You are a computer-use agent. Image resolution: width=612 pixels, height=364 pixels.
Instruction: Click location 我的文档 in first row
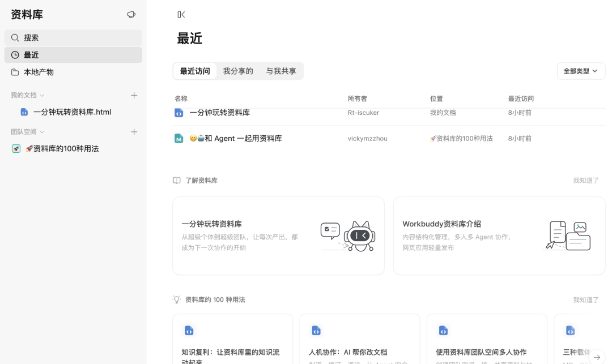(x=443, y=113)
